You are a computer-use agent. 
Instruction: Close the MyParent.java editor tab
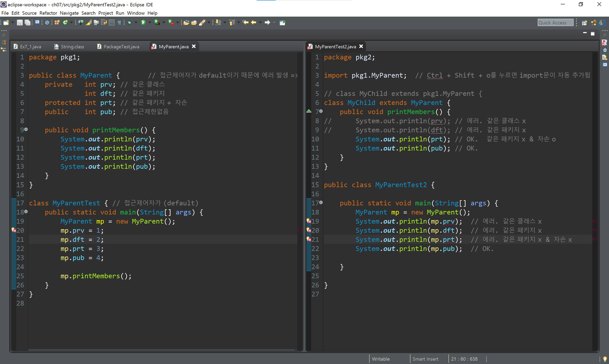pyautogui.click(x=194, y=46)
